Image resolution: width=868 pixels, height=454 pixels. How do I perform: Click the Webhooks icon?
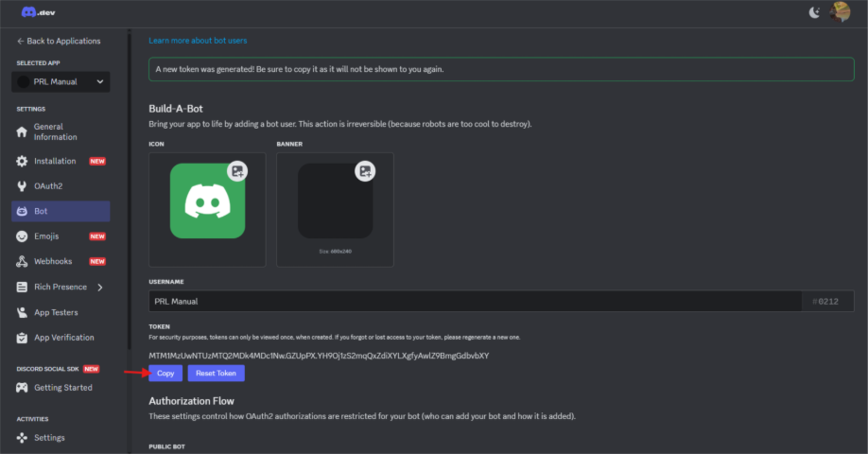(x=22, y=261)
